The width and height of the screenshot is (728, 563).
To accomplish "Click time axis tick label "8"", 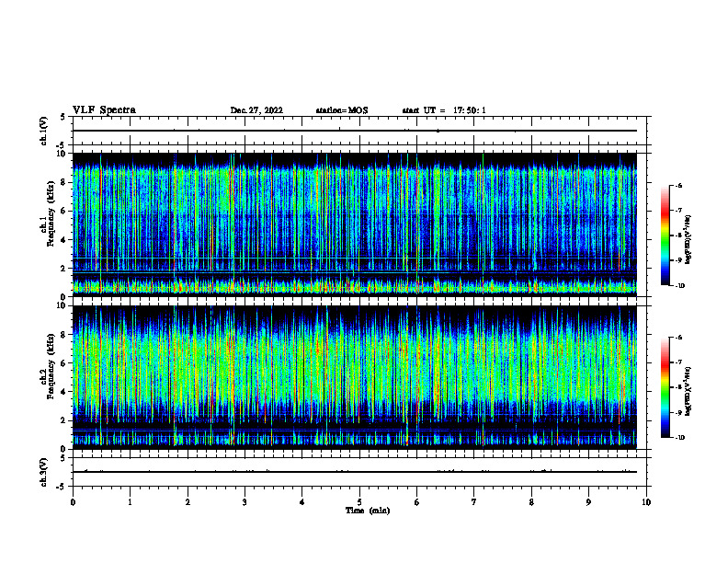I will (531, 502).
